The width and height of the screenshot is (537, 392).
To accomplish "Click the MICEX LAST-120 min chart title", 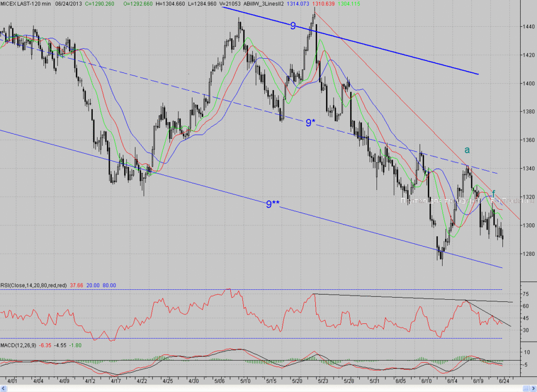I will click(x=26, y=4).
